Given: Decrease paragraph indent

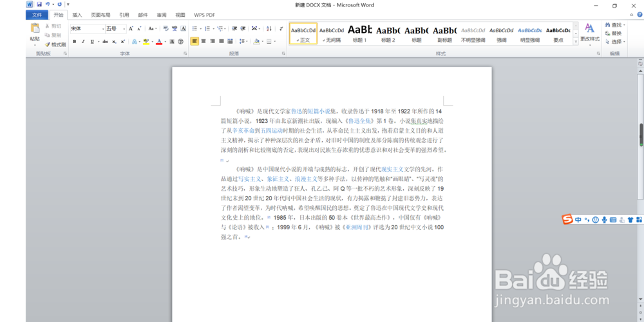Looking at the screenshot, I should click(234, 28).
